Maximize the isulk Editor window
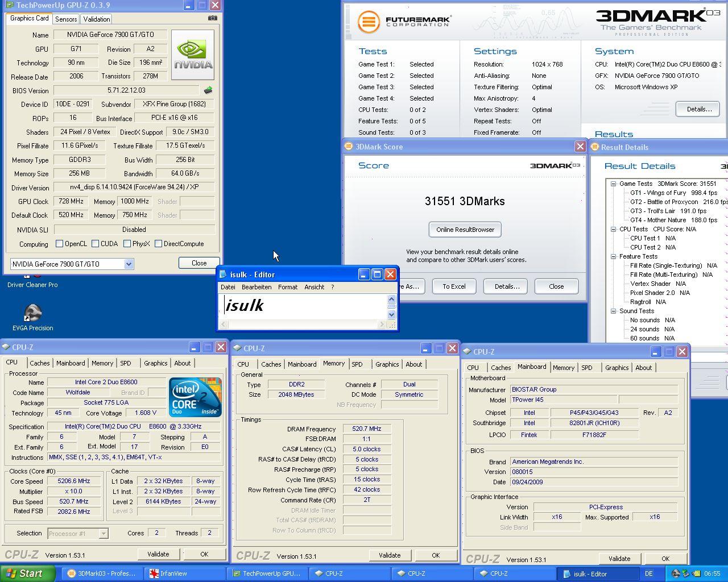 [x=377, y=275]
